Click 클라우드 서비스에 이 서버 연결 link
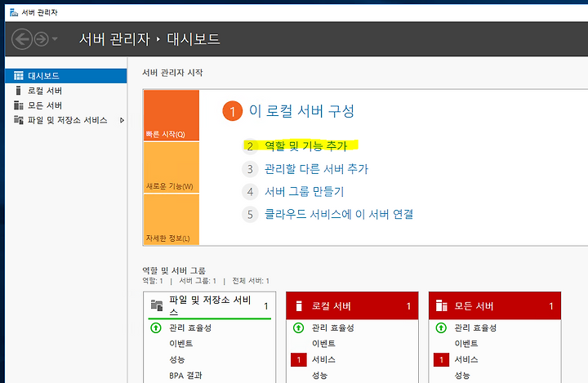Screen dimensions: 588x383 [339, 214]
